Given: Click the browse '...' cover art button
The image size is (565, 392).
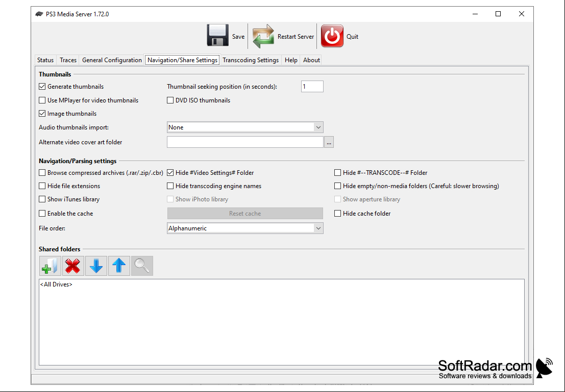Looking at the screenshot, I should click(329, 142).
